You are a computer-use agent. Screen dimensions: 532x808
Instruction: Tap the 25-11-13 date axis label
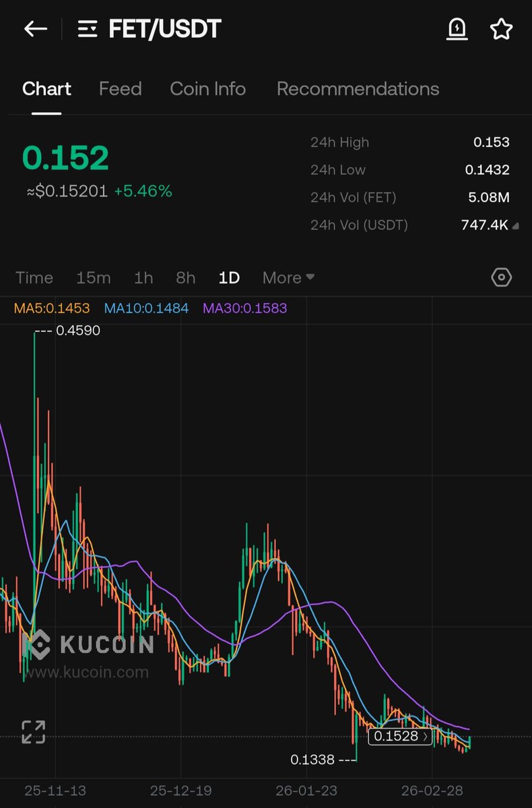point(55,790)
